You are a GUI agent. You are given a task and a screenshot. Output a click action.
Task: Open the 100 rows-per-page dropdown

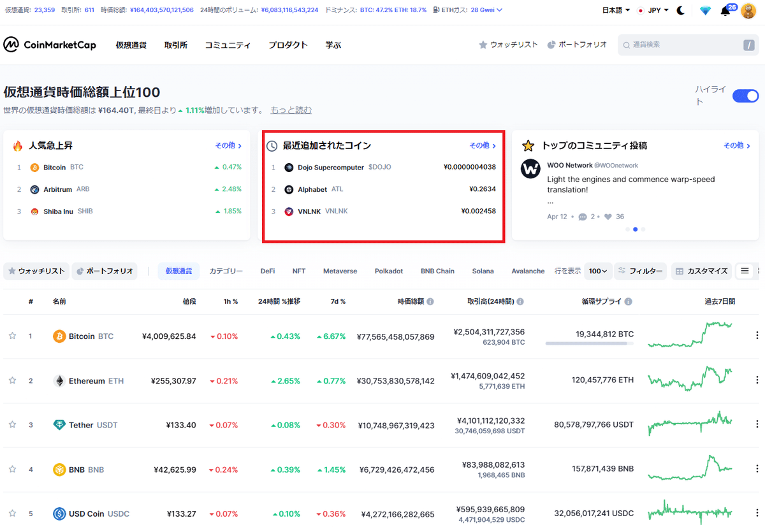tap(598, 271)
